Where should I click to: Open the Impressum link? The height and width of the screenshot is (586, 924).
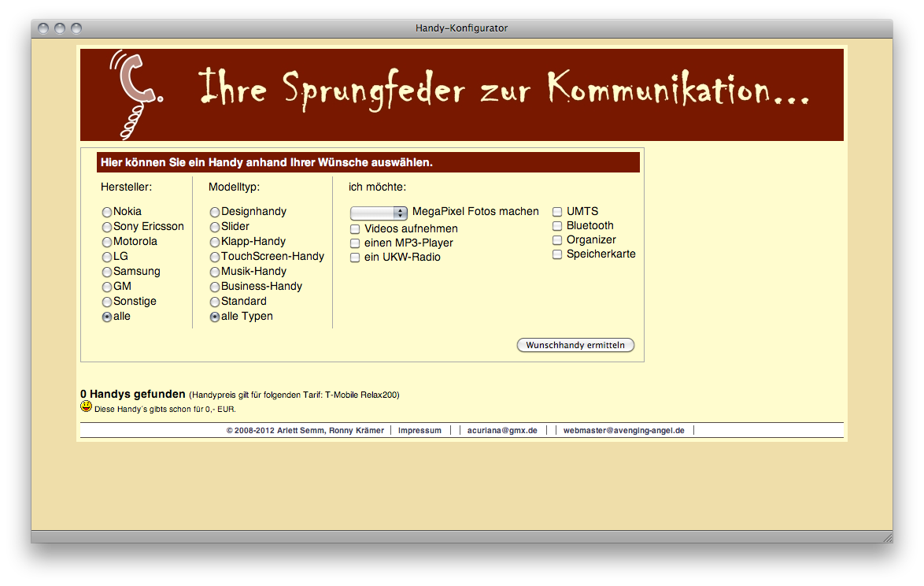419,431
